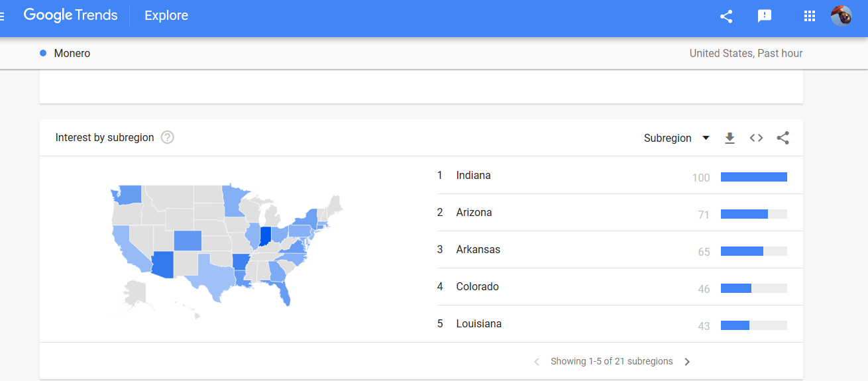Open the send feedback icon
868x381 pixels.
tap(765, 17)
